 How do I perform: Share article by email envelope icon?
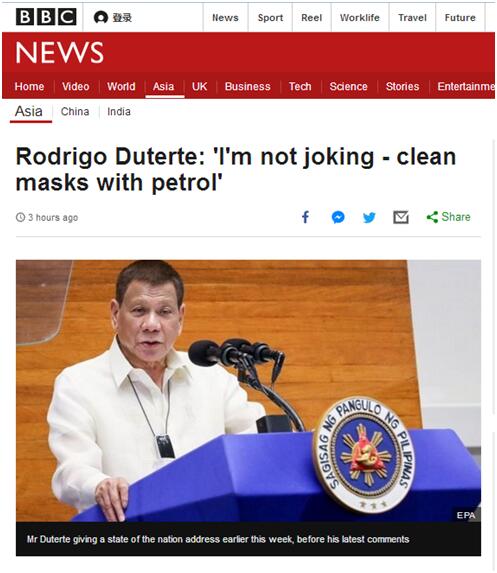[x=401, y=217]
